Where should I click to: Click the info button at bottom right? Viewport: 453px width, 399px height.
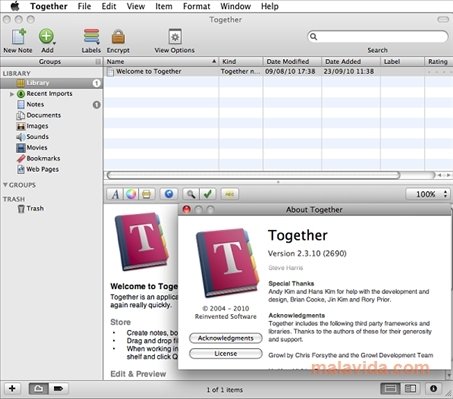point(433,388)
